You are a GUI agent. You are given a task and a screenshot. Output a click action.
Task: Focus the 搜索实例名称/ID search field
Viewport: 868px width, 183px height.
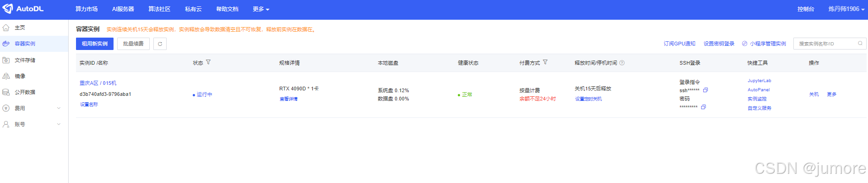pyautogui.click(x=830, y=44)
